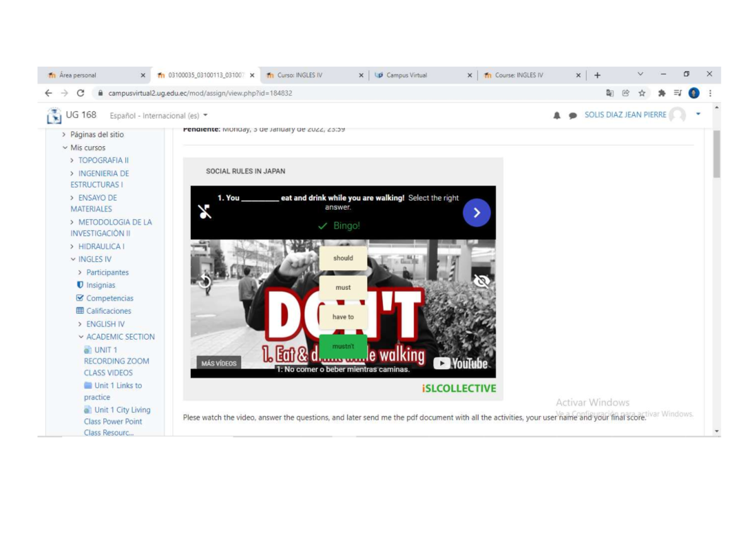Toggle the crossed-eye hide answers icon
This screenshot has height=535, width=756.
[481, 281]
